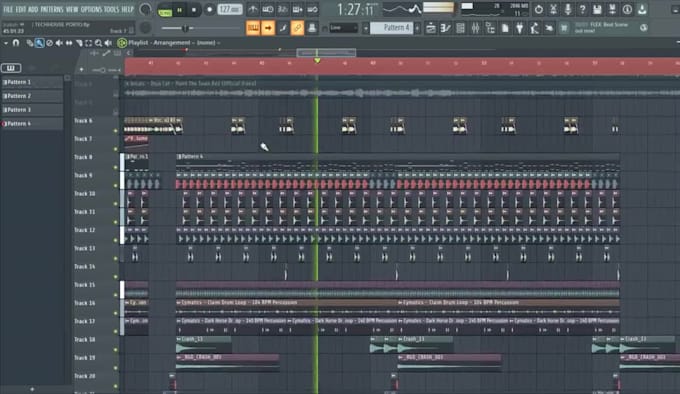Open the VIEW menu
The width and height of the screenshot is (680, 394).
pos(72,9)
